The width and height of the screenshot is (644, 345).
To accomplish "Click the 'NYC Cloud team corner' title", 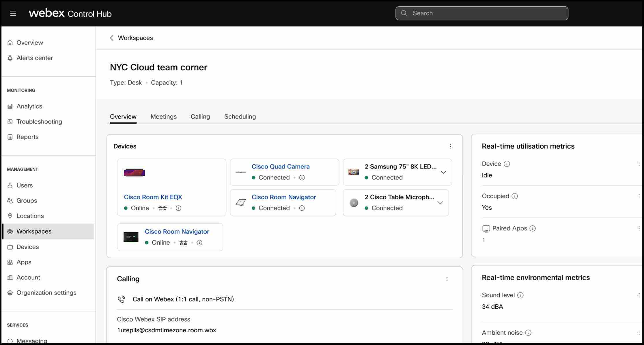I will pos(158,67).
